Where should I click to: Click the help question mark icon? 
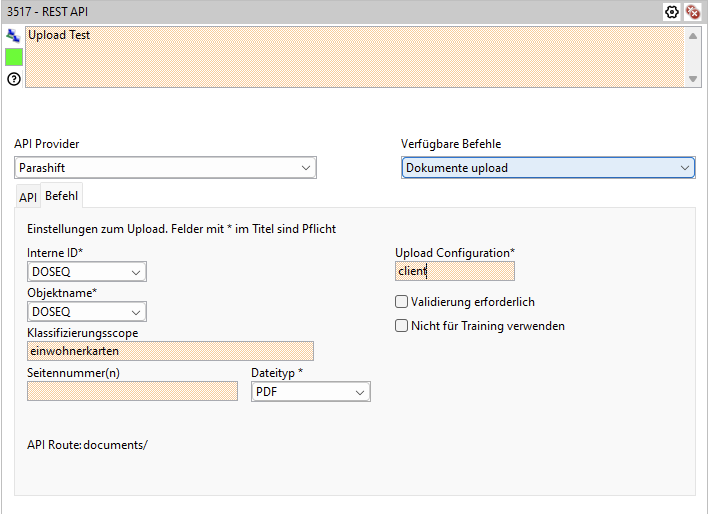click(13, 78)
